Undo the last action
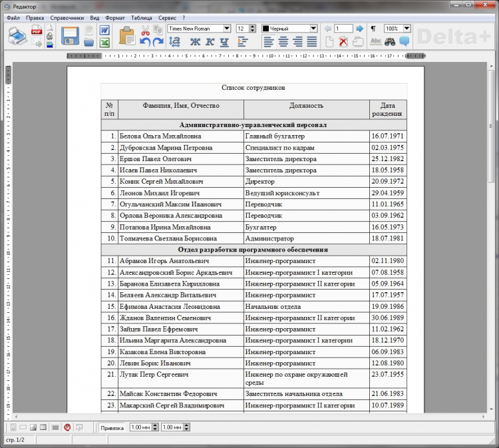The height and width of the screenshot is (448, 499). (x=145, y=42)
